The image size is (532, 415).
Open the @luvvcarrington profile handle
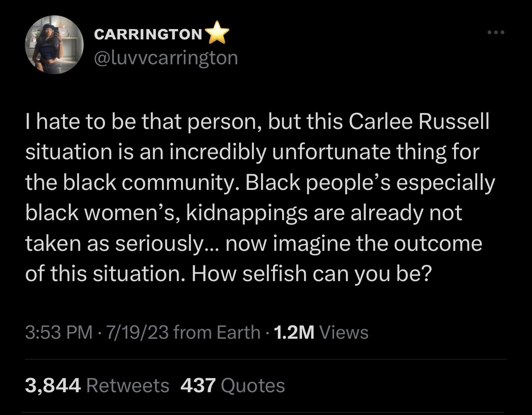[166, 58]
